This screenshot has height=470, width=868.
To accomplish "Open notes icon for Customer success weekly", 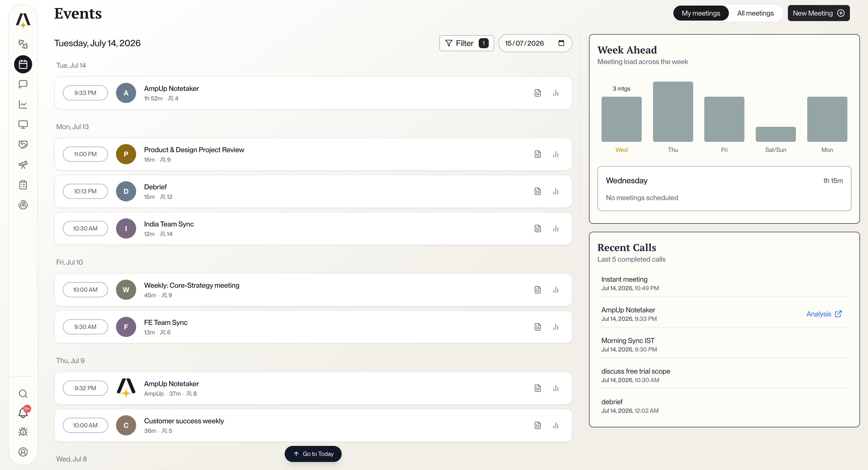I will 538,425.
